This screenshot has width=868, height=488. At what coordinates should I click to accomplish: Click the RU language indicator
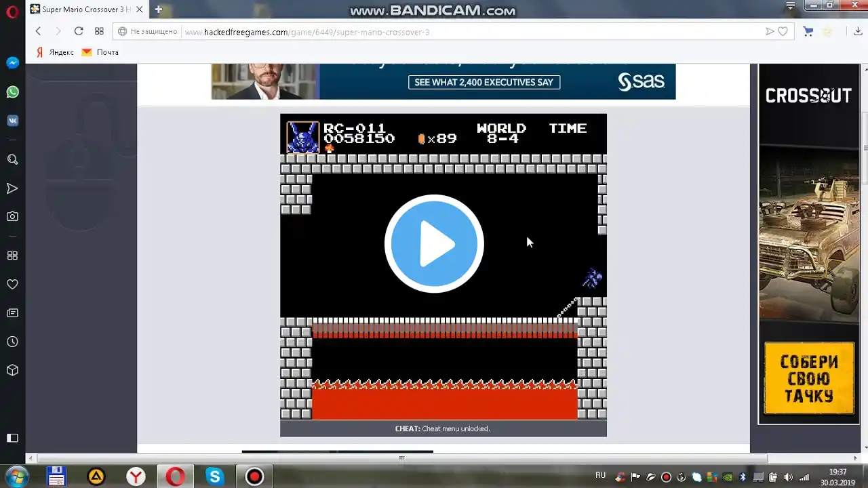600,476
